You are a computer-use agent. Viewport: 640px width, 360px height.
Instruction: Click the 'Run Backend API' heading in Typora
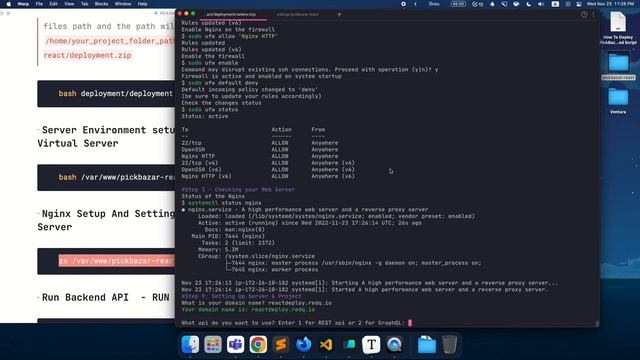pyautogui.click(x=106, y=297)
